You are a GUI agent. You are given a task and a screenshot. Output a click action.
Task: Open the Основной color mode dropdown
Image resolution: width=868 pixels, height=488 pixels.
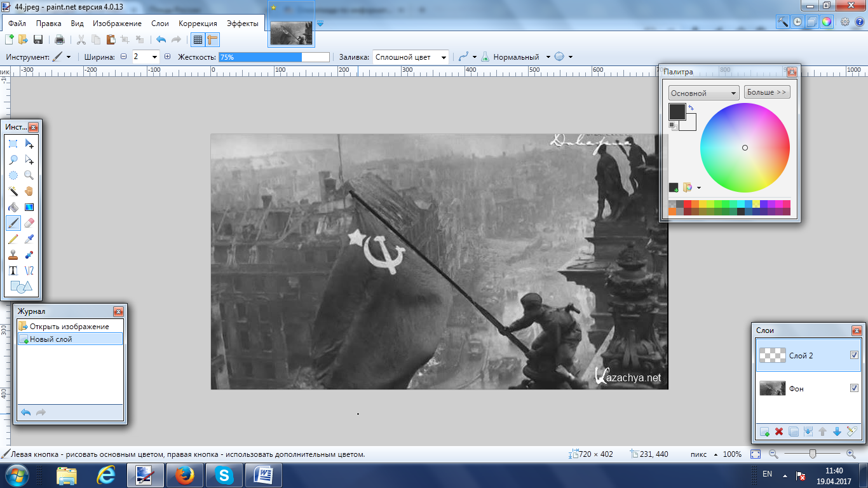pos(703,93)
